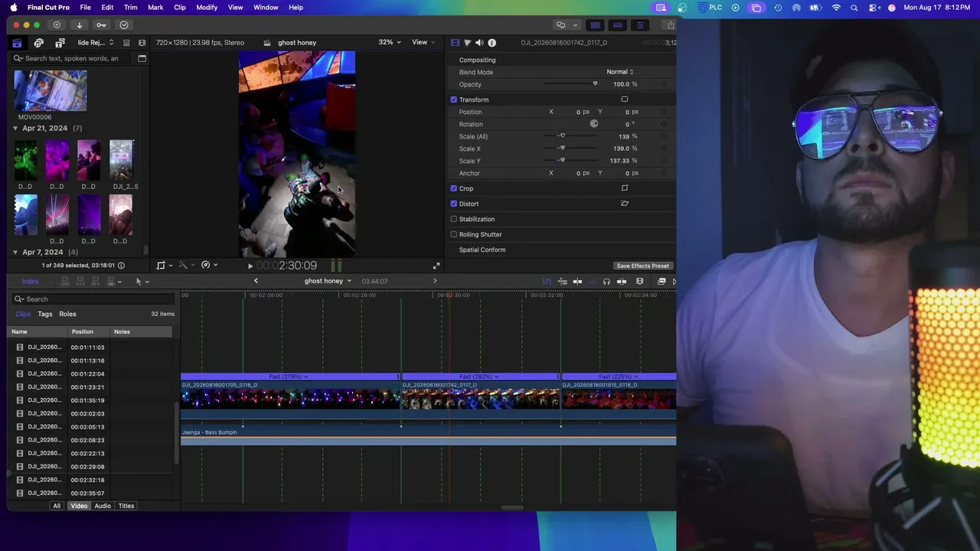Open browser clip appearance options
This screenshot has height=551, width=980.
point(142,43)
